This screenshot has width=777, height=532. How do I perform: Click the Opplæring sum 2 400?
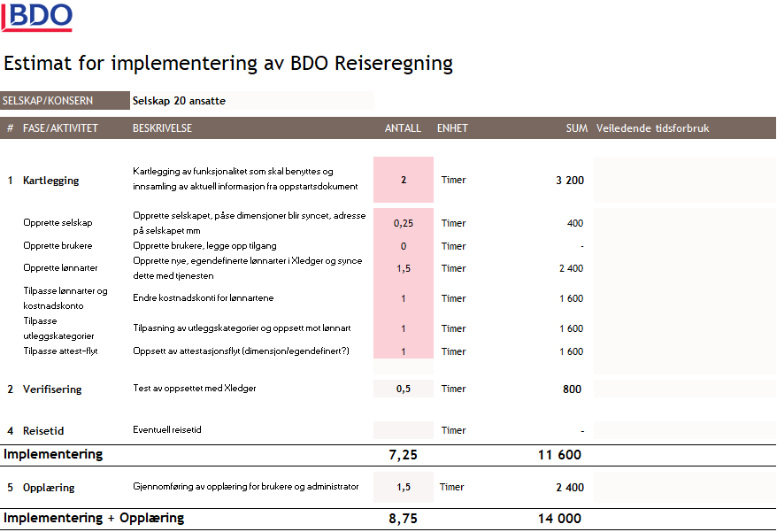(570, 488)
